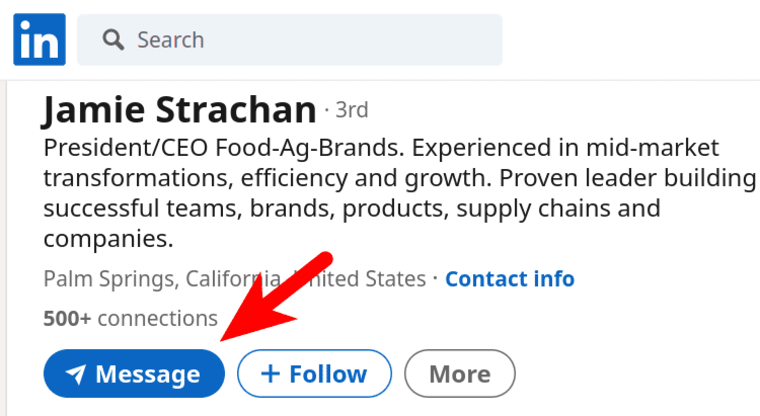The width and height of the screenshot is (760, 416).
Task: Click the "United States" location text
Action: click(360, 279)
